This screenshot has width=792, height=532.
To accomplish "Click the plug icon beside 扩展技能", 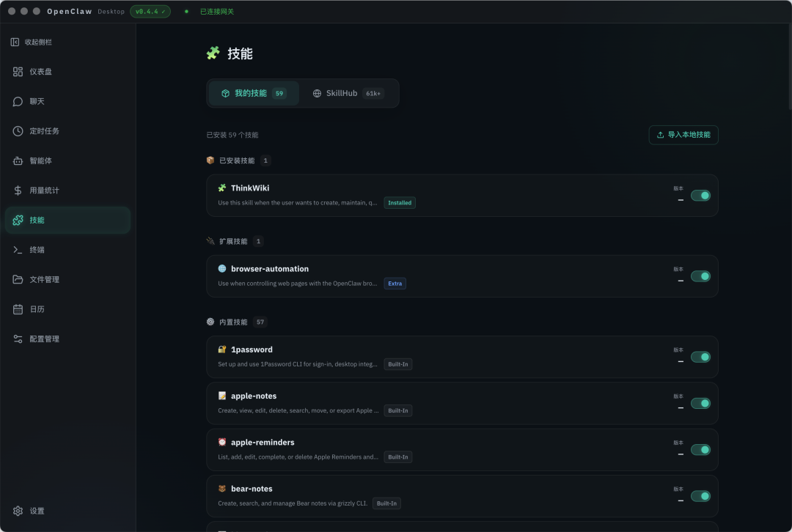I will (210, 241).
